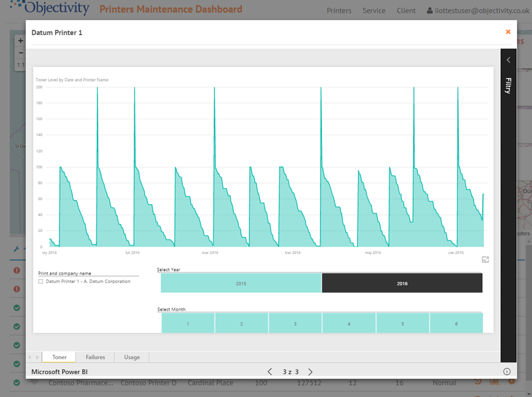Image resolution: width=532 pixels, height=397 pixels.
Task: Expand the Filtry pane with the chevron
Action: point(508,60)
